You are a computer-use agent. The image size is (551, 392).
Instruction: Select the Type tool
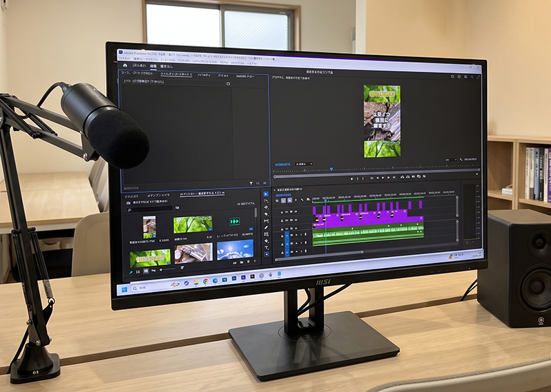(266, 247)
